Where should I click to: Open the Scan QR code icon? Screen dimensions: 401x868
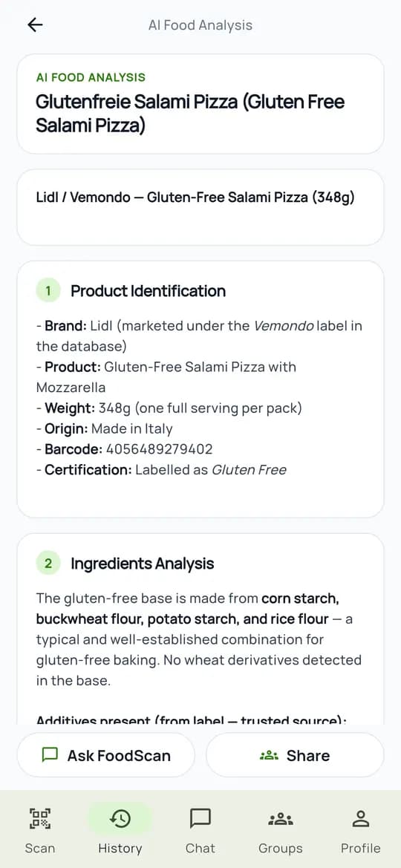coord(40,818)
